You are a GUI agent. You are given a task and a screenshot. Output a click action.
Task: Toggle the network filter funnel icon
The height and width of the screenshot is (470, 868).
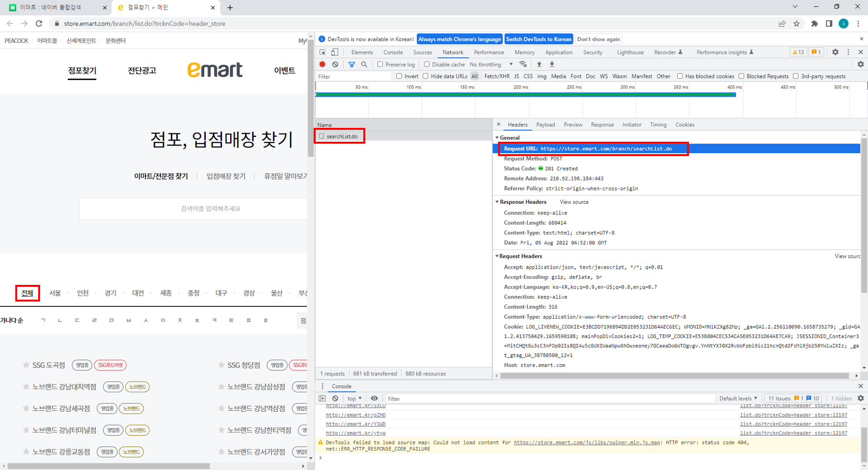351,64
